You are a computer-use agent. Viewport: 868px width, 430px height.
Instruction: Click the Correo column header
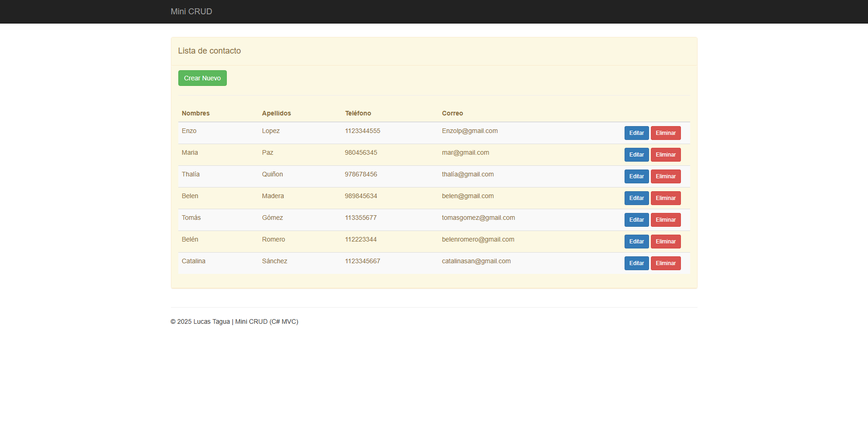(x=452, y=113)
